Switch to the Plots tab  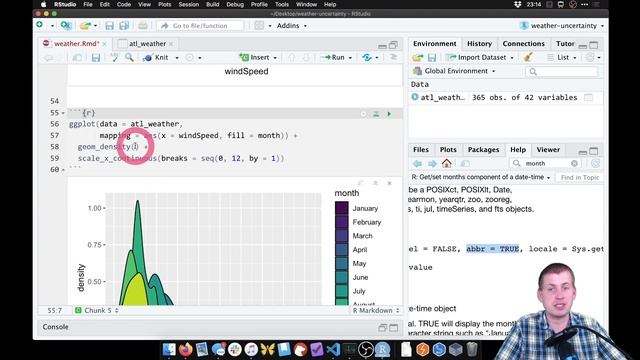coord(448,150)
